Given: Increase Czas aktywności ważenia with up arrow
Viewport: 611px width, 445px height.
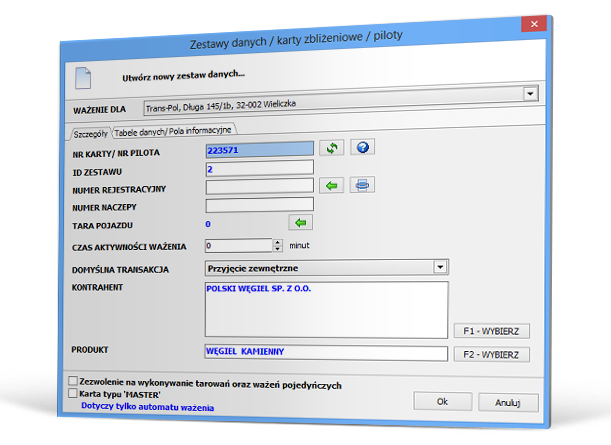Looking at the screenshot, I should 276,241.
